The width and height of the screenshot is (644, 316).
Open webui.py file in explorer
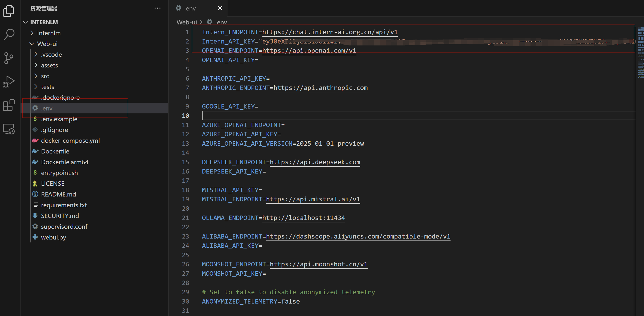[54, 237]
